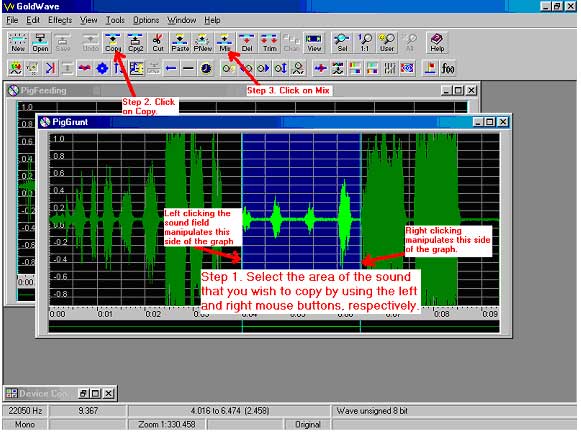This screenshot has width=581, height=434.
Task: Click the blue-and-red arrow marker effect icon
Action: click(x=50, y=68)
